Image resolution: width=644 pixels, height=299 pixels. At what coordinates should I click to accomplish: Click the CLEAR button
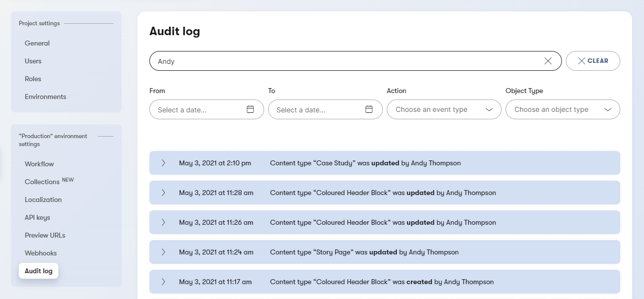click(593, 60)
